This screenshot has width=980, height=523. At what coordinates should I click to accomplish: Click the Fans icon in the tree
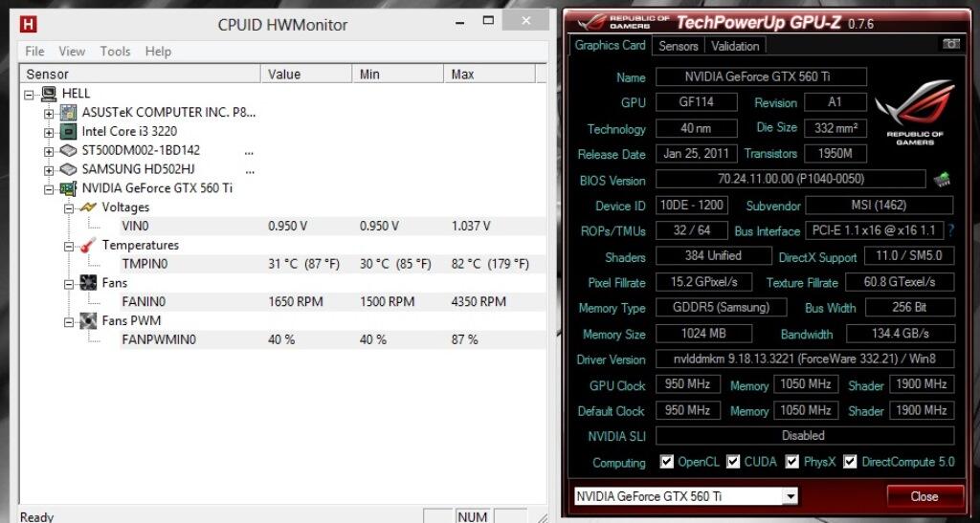tap(88, 283)
